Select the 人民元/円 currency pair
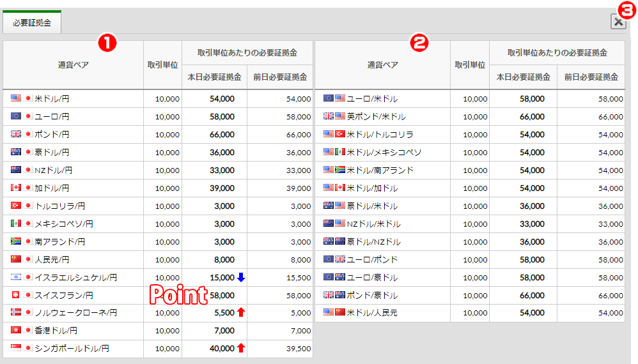The height and width of the screenshot is (364, 638). pyautogui.click(x=52, y=260)
